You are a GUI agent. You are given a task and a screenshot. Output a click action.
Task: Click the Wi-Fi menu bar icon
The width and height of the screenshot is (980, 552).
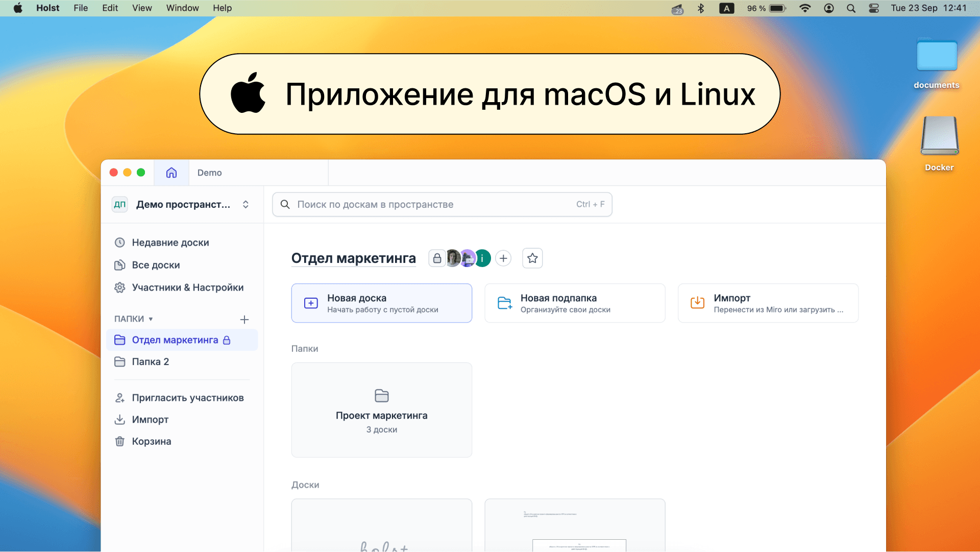coord(805,8)
